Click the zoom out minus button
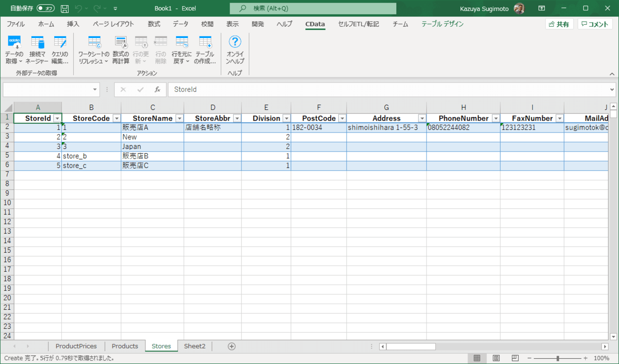The image size is (619, 364). point(530,358)
